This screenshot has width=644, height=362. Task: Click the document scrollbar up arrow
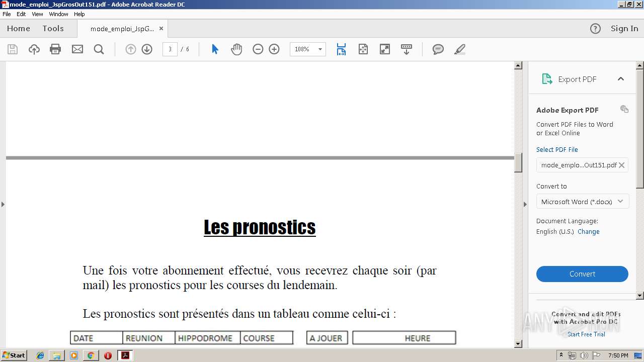[518, 65]
